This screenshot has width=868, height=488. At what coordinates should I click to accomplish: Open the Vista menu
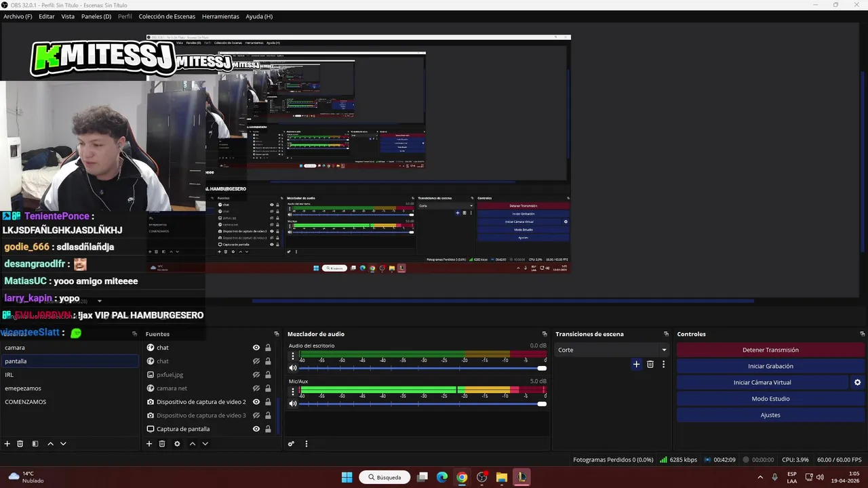pyautogui.click(x=68, y=16)
